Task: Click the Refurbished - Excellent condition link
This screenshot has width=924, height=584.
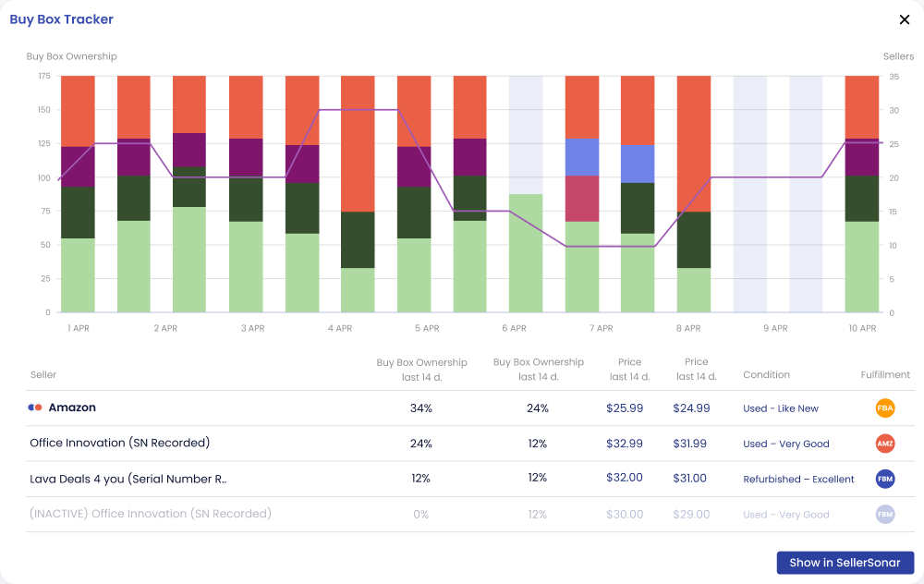Action: point(798,479)
